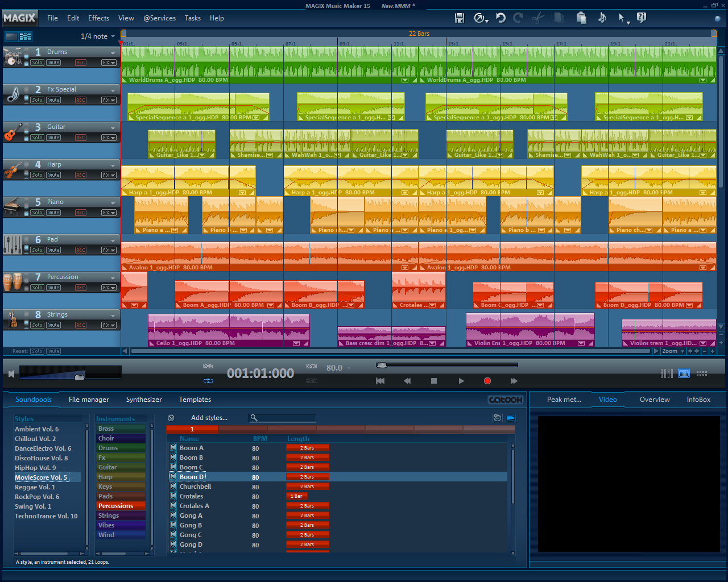Viewport: 728px width, 582px height.
Task: Switch to the Synthesizer tab
Action: coord(144,400)
